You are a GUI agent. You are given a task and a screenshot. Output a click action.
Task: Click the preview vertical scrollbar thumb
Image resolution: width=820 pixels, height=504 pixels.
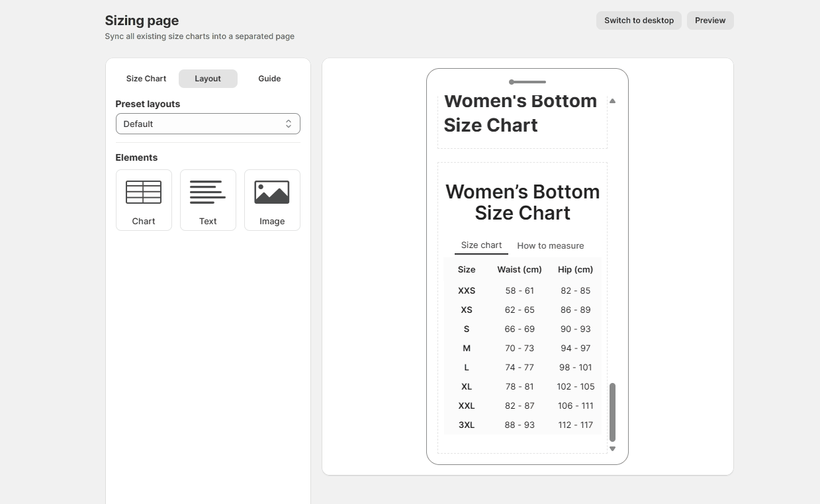coord(612,411)
